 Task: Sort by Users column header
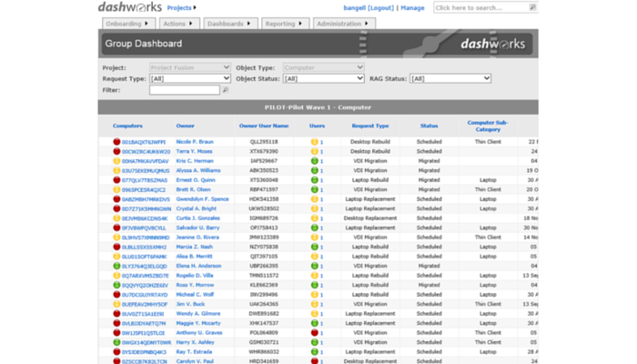317,126
